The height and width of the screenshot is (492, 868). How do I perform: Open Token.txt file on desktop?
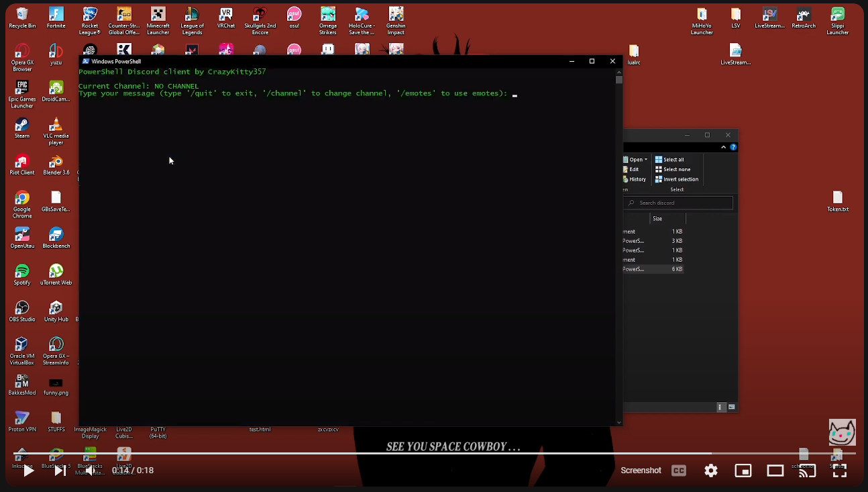coord(838,202)
